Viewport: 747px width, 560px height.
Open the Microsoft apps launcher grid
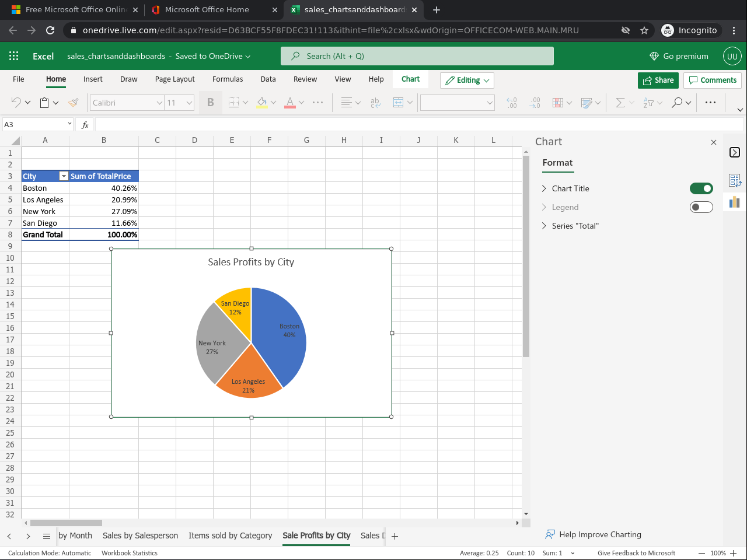click(x=14, y=56)
